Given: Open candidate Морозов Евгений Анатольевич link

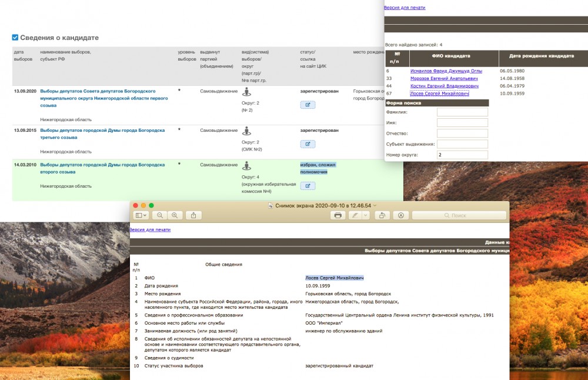Looking at the screenshot, I should pyautogui.click(x=444, y=78).
